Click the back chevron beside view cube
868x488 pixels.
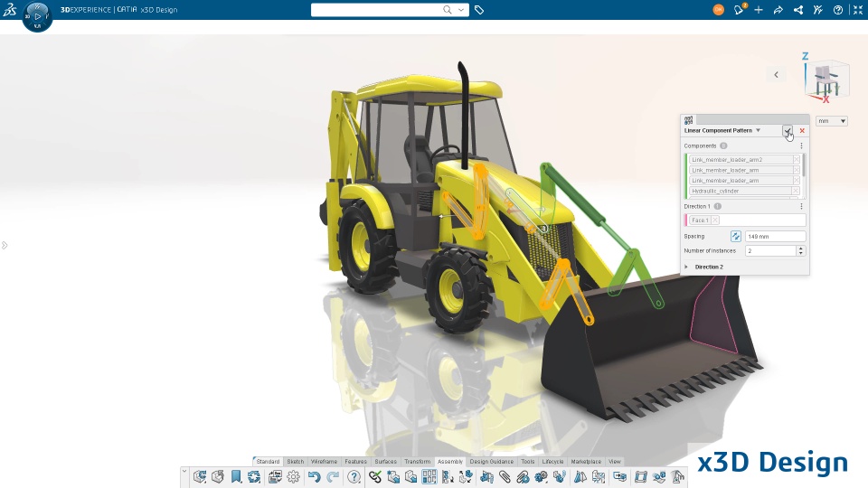tap(776, 75)
